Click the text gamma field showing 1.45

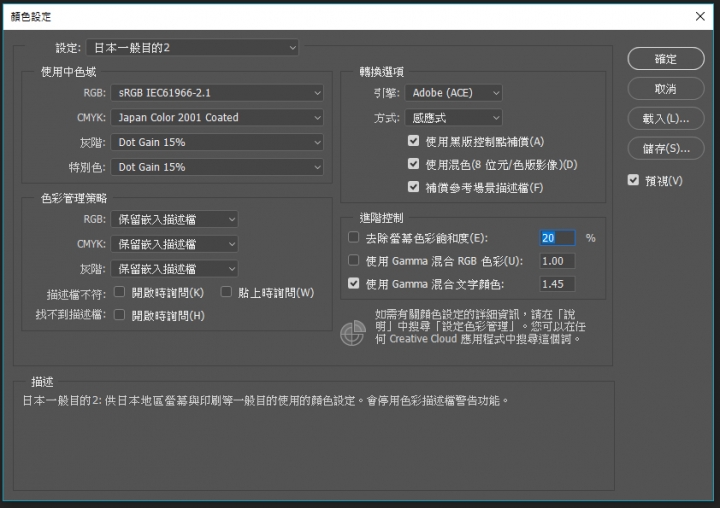(x=557, y=284)
